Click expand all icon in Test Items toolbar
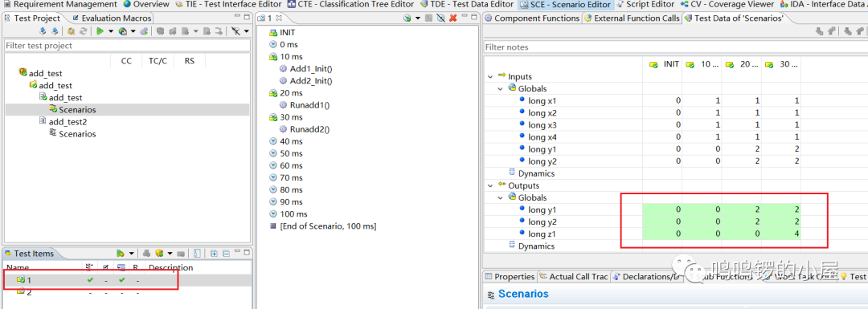This screenshot has width=868, height=309. pos(214,254)
